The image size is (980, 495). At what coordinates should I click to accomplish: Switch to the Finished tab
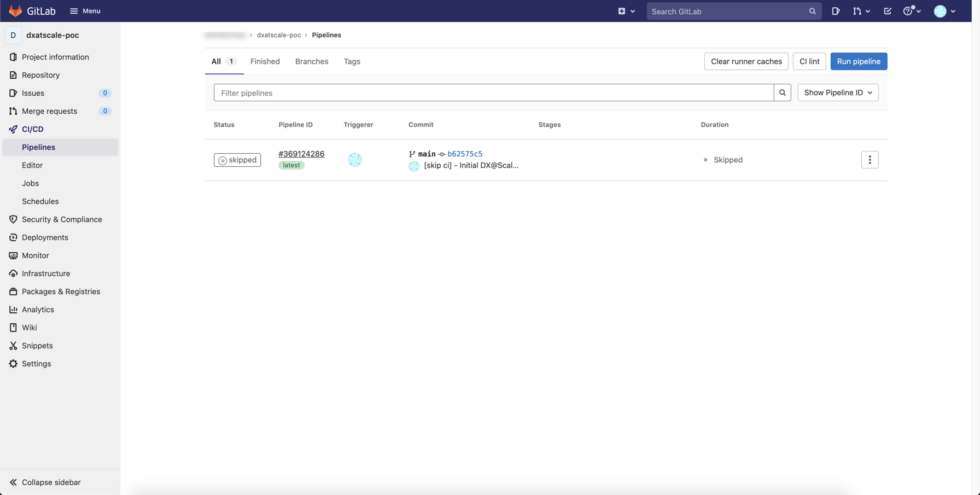[265, 61]
